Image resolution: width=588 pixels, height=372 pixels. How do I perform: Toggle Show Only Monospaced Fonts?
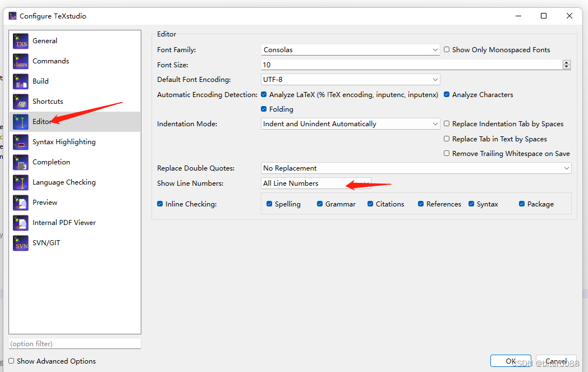coord(447,49)
